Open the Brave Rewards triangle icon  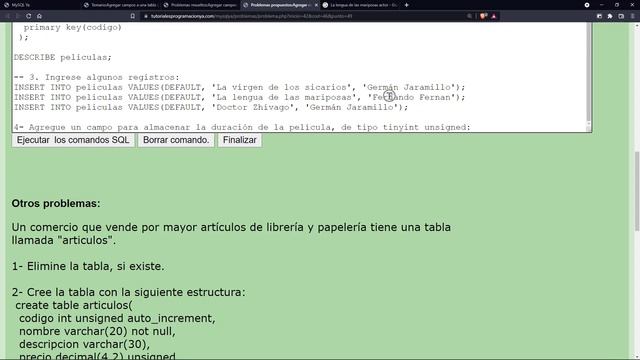click(493, 16)
